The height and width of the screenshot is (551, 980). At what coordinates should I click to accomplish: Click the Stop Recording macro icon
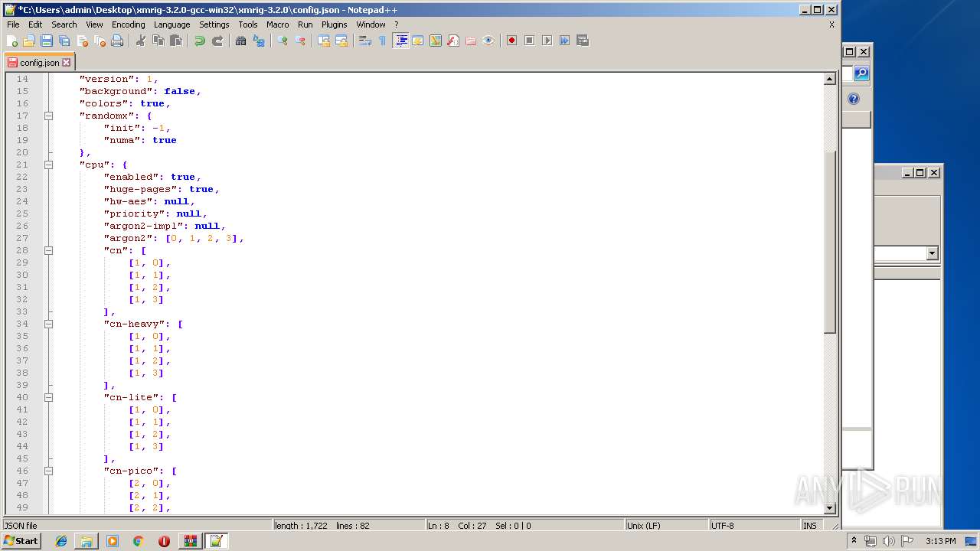click(x=530, y=41)
